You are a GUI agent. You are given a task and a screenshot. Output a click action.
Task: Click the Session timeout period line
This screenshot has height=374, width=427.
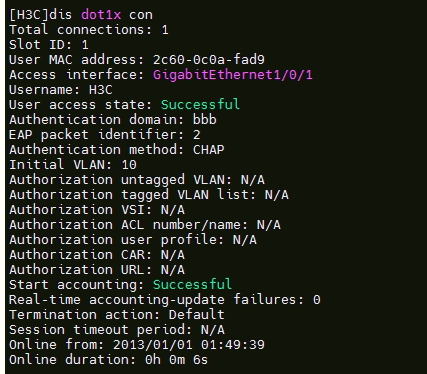pos(117,330)
